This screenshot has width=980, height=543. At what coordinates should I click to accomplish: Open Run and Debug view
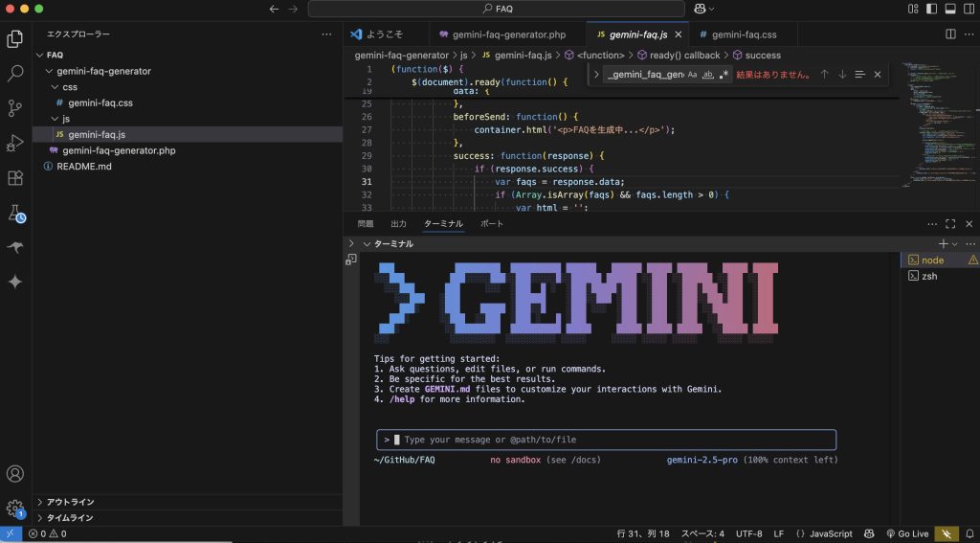15,143
